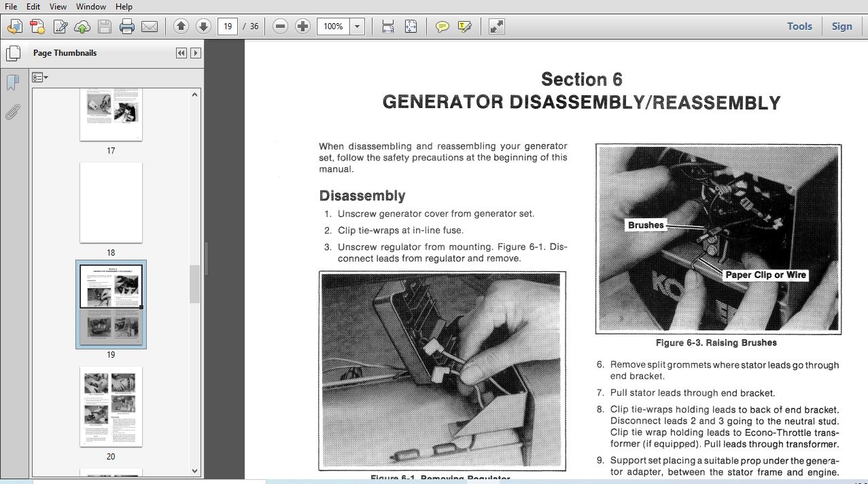
Task: Click the Fit width scrolling icon
Action: (388, 27)
